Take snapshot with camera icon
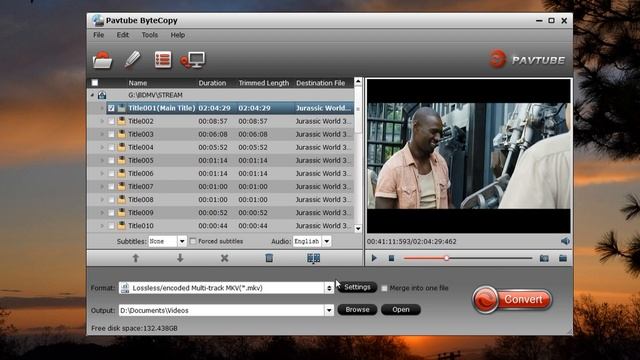640x360 pixels. pos(544,258)
